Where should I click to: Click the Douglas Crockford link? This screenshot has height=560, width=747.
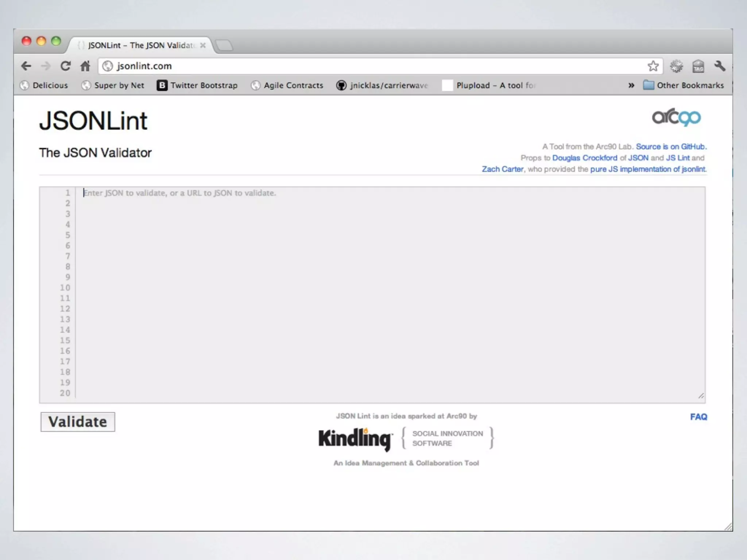tap(585, 158)
